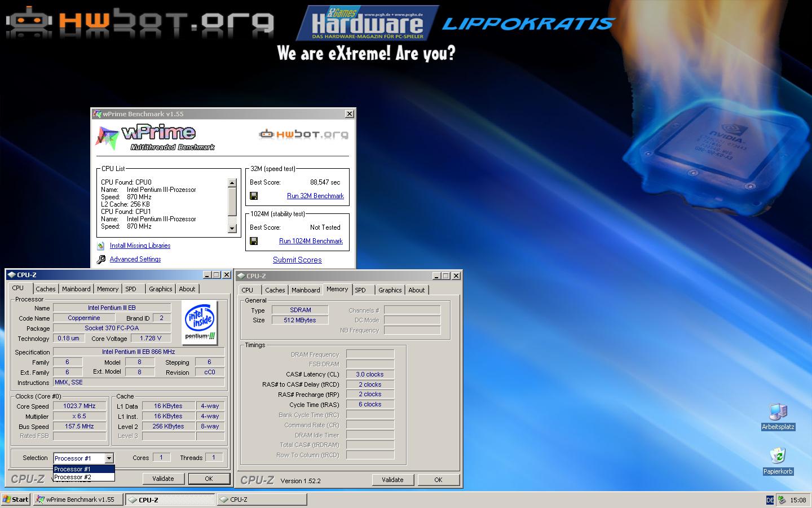Click the Core Voltage 1.728 V field
Screen dimensions: 812x508
[x=151, y=338]
